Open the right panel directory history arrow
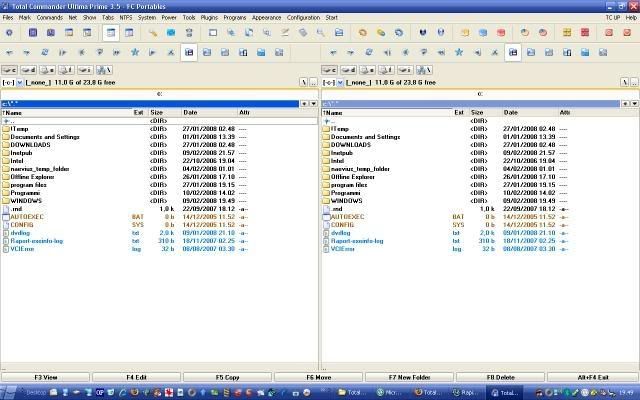 tap(634, 104)
